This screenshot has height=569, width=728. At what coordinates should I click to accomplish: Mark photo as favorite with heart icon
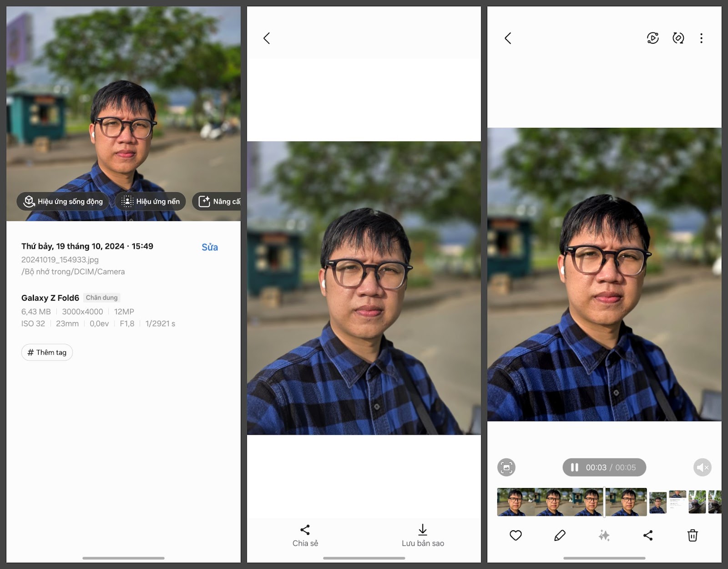click(x=516, y=535)
